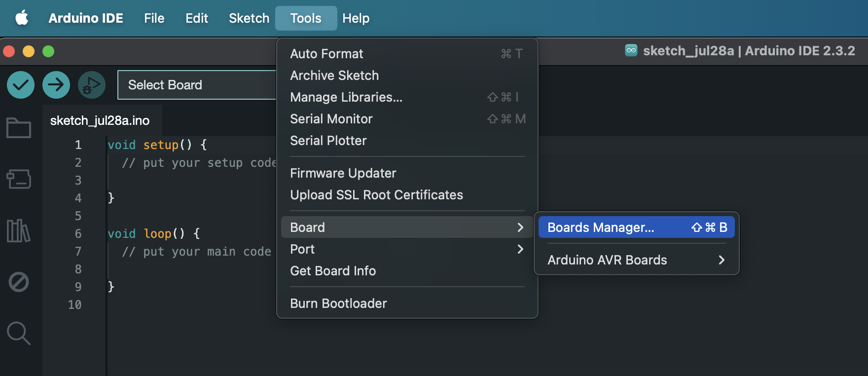Viewport: 868px width, 376px height.
Task: Click the Upload arrow button
Action: (56, 85)
